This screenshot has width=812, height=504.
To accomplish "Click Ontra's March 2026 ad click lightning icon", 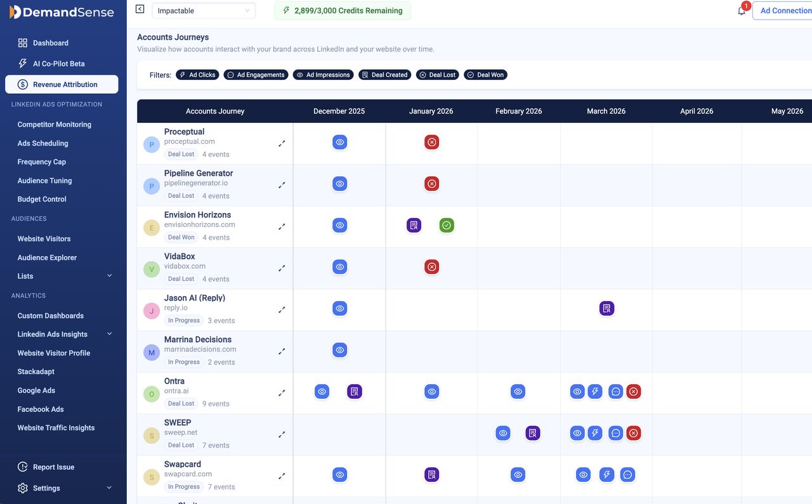I will (595, 392).
